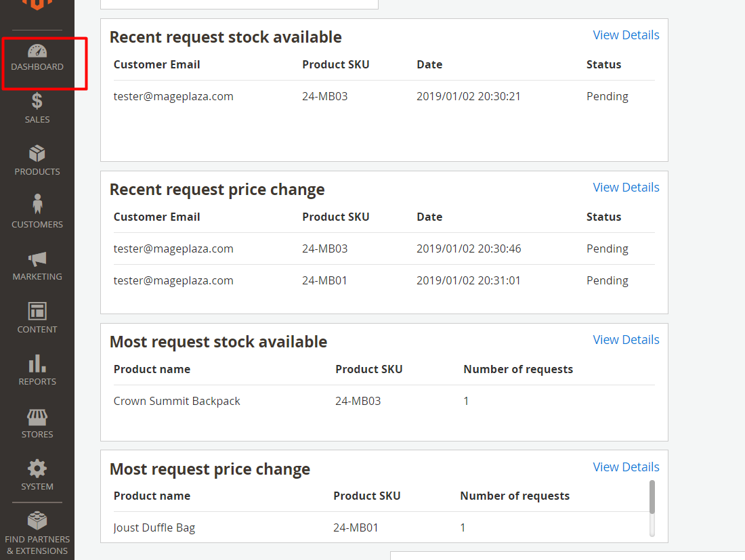
Task: Open Reports bar chart icon
Action: tap(37, 364)
